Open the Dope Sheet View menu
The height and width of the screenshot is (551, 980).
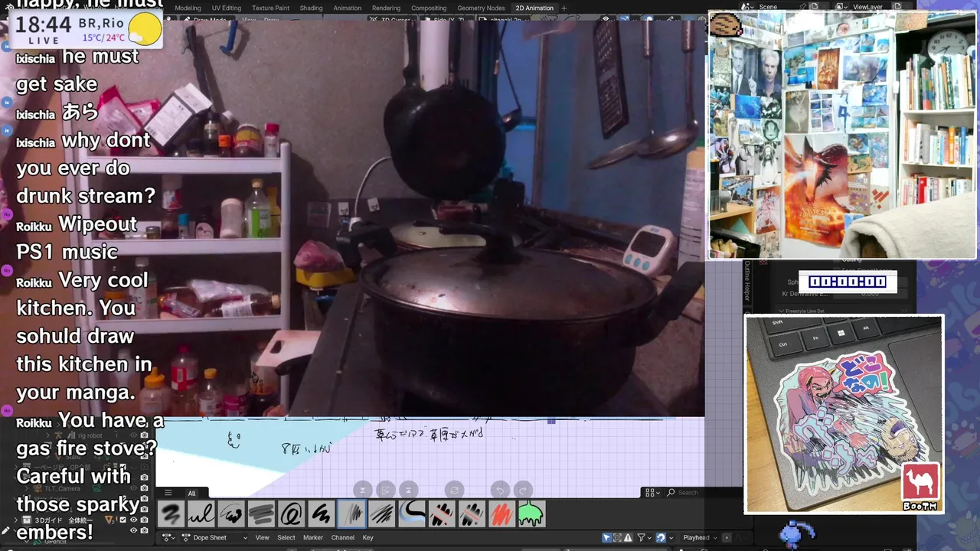pos(262,537)
